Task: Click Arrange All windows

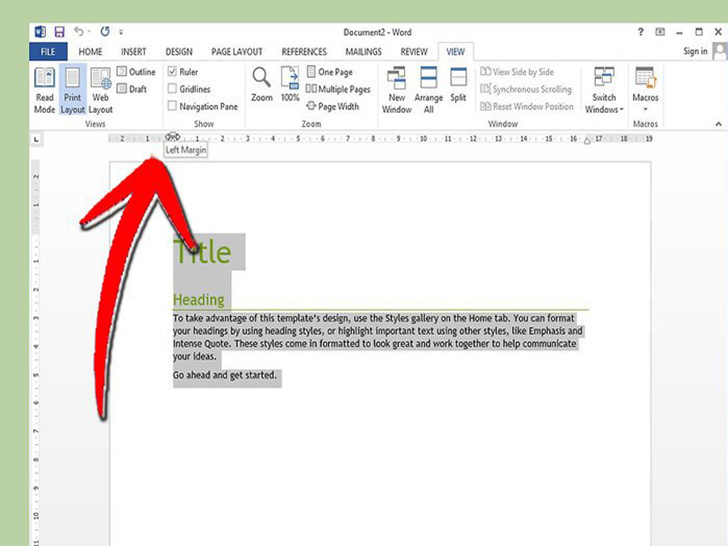Action: [428, 89]
